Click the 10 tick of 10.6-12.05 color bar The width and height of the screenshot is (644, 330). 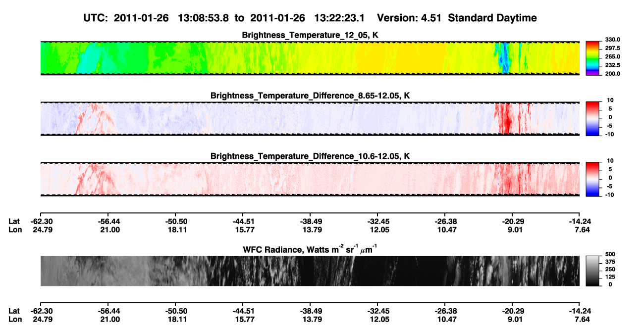pos(610,161)
